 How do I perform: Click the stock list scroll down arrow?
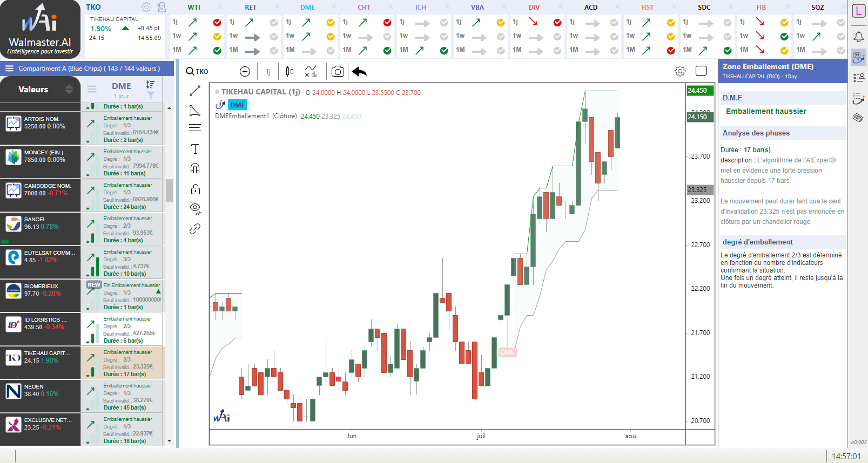(x=169, y=441)
